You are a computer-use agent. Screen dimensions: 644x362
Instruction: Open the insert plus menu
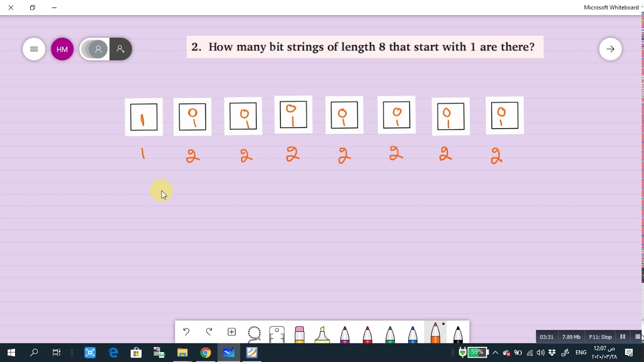click(x=231, y=332)
